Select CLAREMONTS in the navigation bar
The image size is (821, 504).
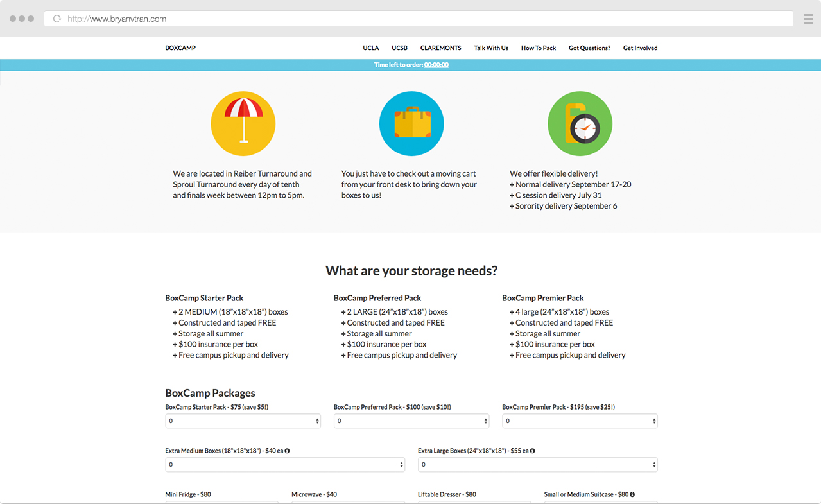441,48
